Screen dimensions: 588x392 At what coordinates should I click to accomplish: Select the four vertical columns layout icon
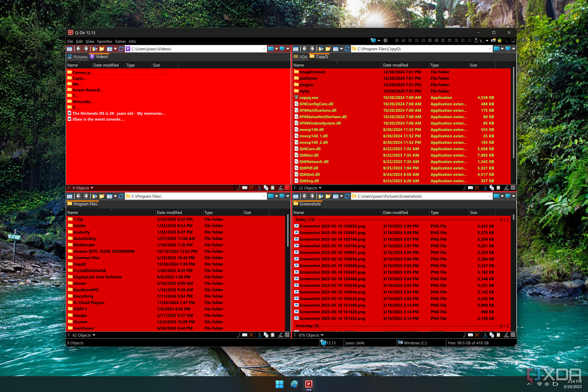(x=430, y=41)
